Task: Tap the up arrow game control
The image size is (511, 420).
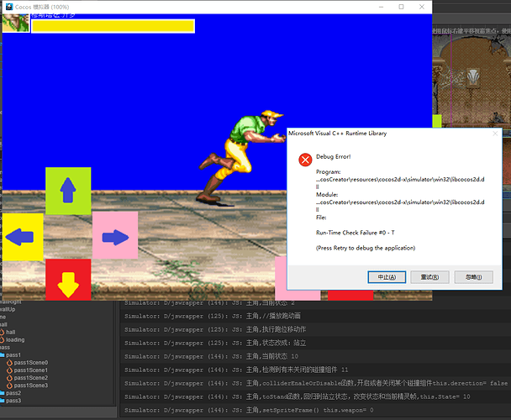Action: pos(68,191)
